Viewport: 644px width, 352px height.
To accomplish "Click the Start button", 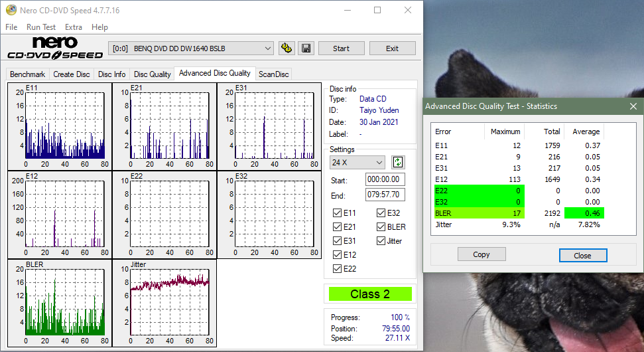I will [342, 48].
